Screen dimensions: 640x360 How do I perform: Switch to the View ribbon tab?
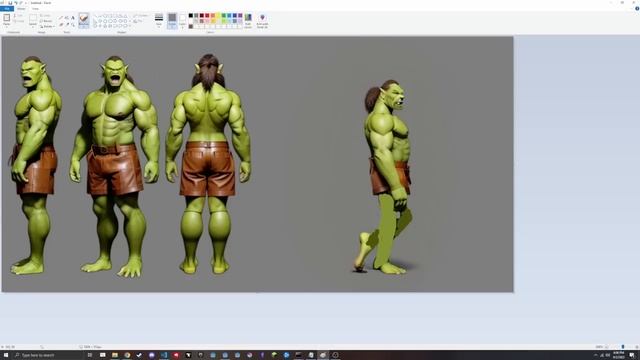[x=36, y=9]
